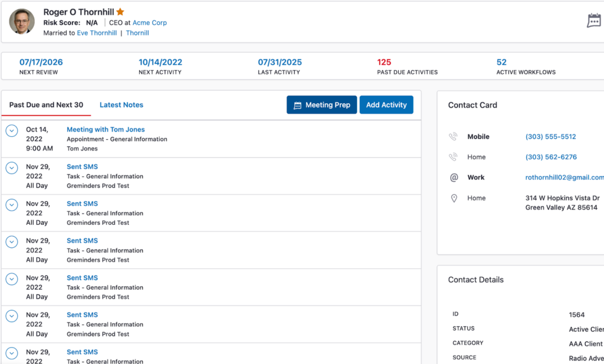Expand the third Sent SMS activity row

click(12, 242)
